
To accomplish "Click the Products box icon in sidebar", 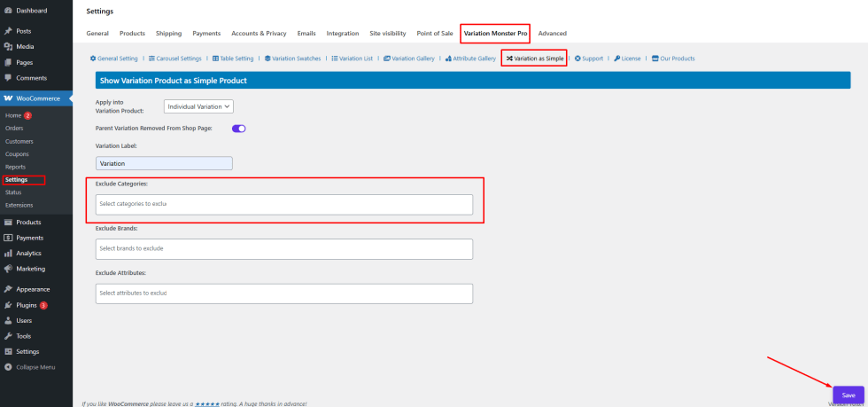I will point(8,222).
